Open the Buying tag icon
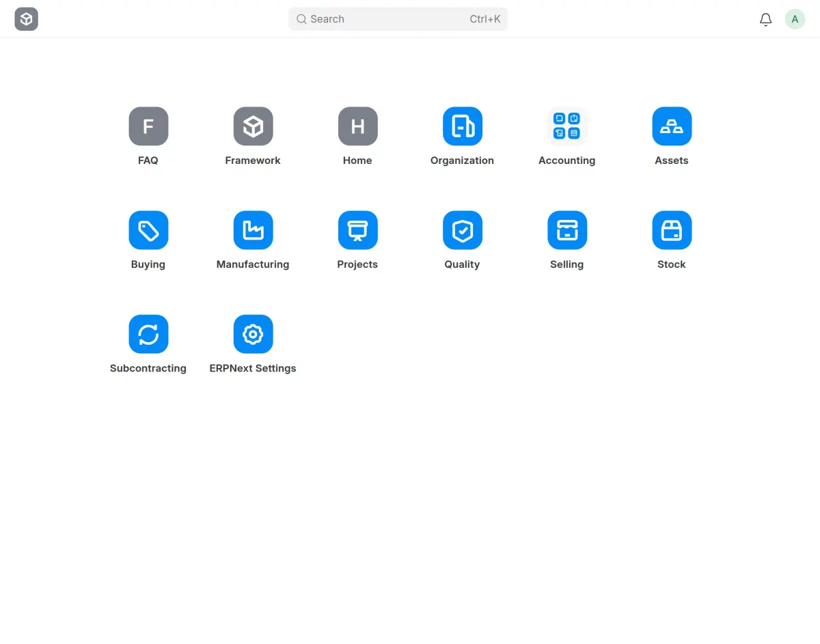 coord(148,230)
